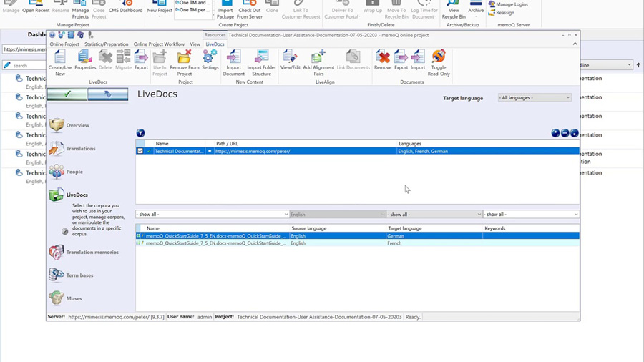The height and width of the screenshot is (362, 644).
Task: Open the Target language All languages dropdown
Action: pos(535,98)
